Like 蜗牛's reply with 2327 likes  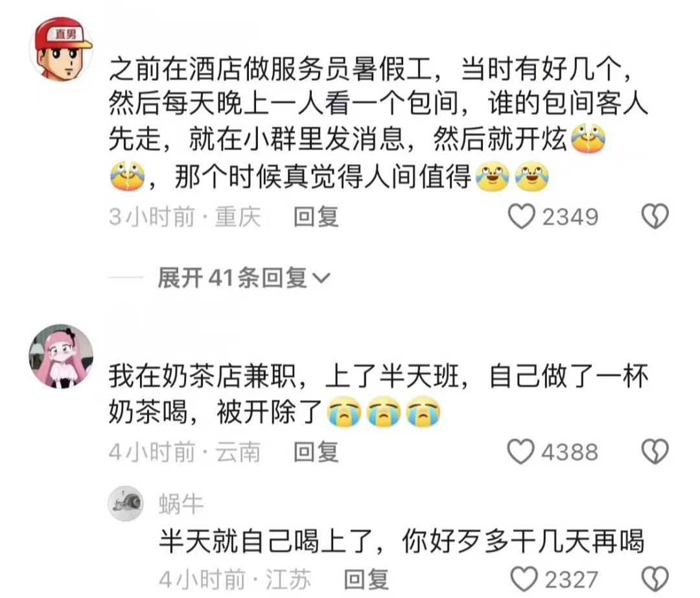tap(524, 579)
